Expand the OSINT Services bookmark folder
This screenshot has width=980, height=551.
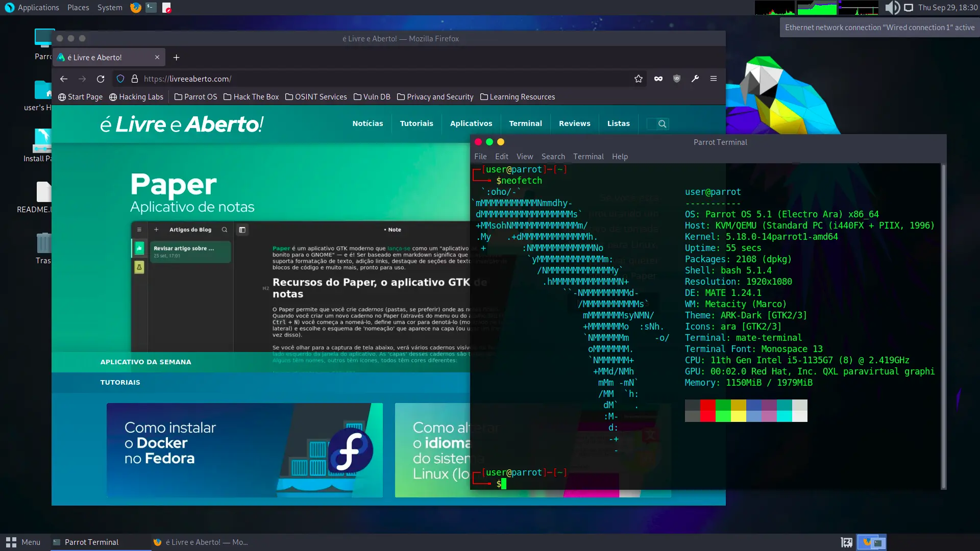316,97
